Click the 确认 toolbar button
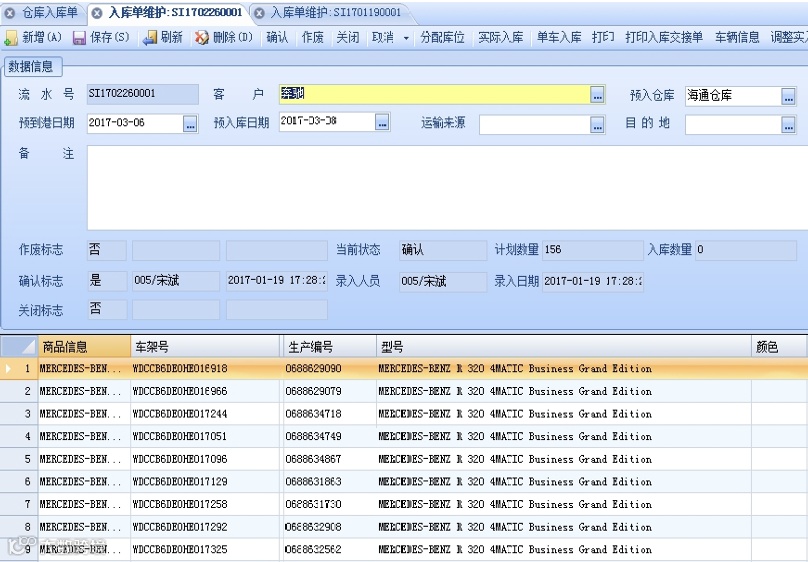Viewport: 808px width, 562px height. click(x=277, y=37)
